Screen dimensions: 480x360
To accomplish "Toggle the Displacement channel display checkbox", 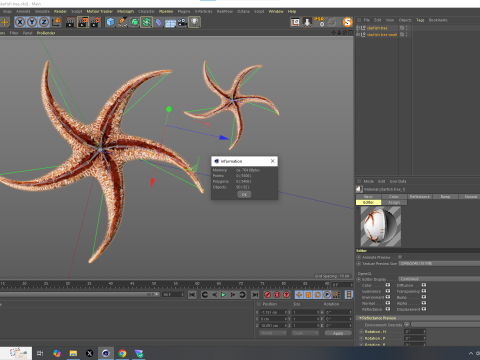I will 424,309.
